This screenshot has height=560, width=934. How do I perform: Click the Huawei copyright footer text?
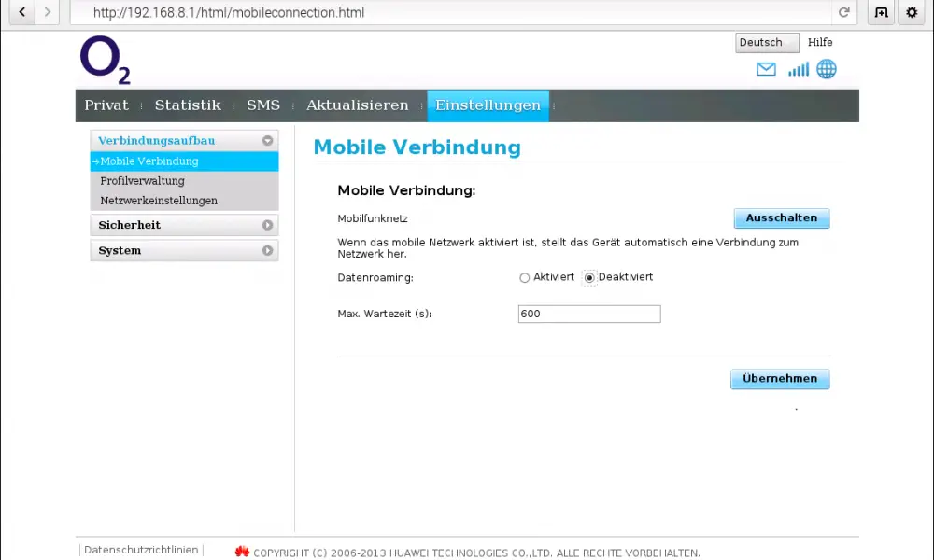pyautogui.click(x=476, y=553)
